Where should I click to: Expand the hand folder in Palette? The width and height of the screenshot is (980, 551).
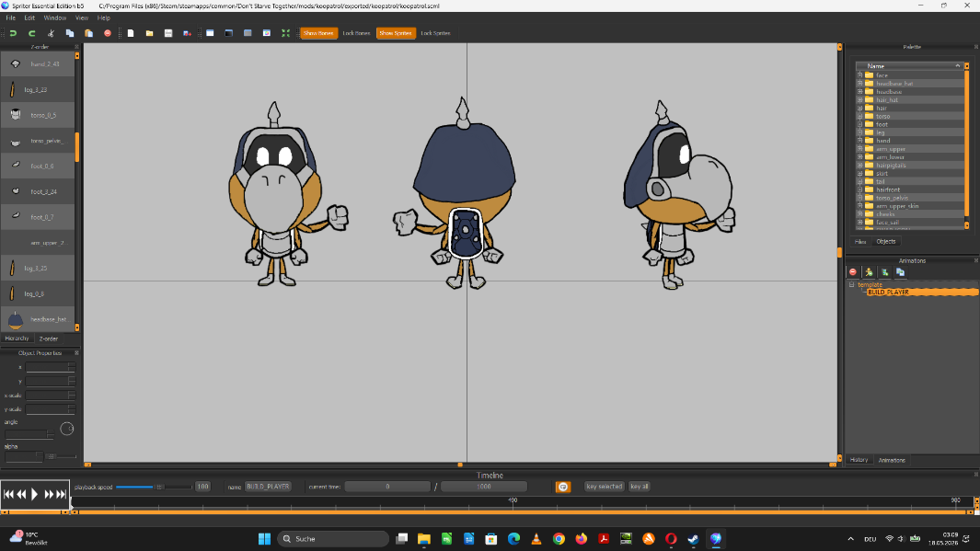click(x=860, y=141)
